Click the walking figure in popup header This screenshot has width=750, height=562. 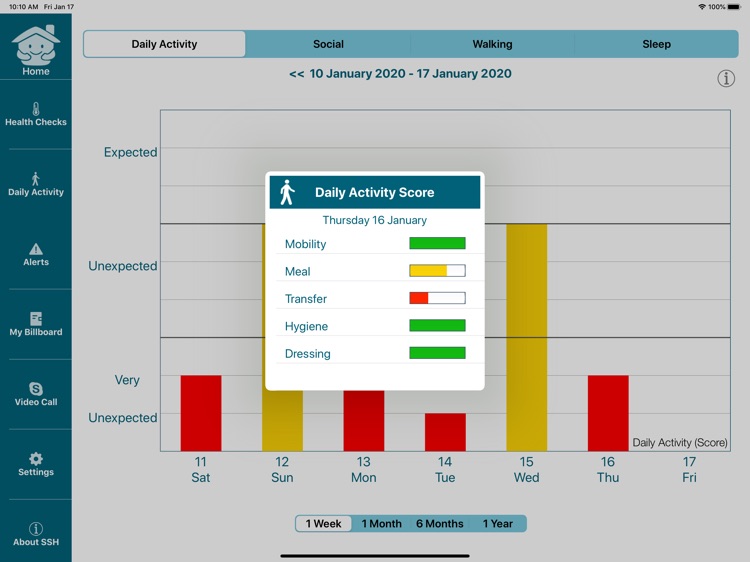287,192
